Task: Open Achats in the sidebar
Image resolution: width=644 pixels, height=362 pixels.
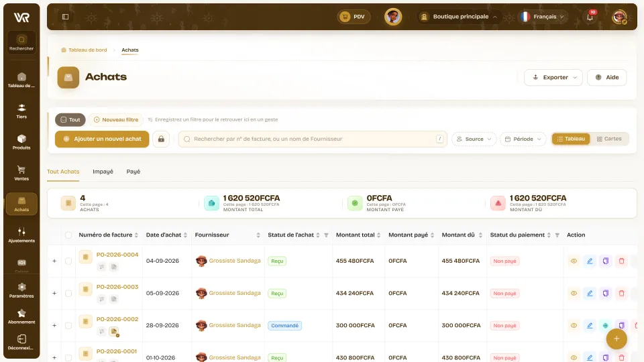Action: point(21,204)
